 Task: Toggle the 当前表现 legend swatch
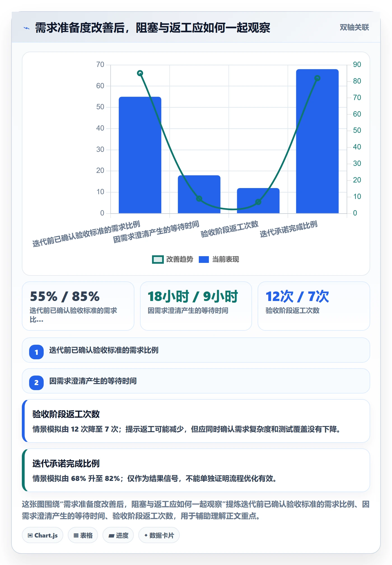point(204,260)
